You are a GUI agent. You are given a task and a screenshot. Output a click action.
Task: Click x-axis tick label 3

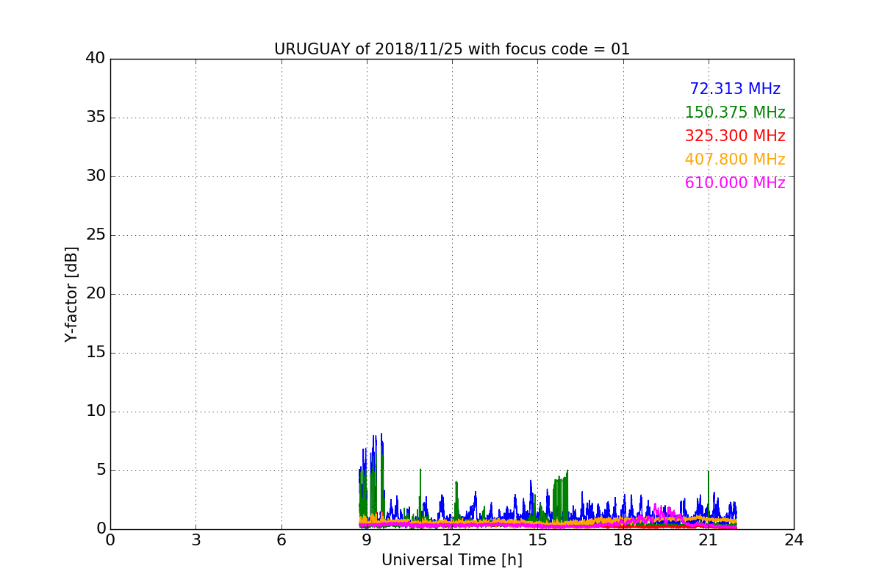(x=196, y=540)
